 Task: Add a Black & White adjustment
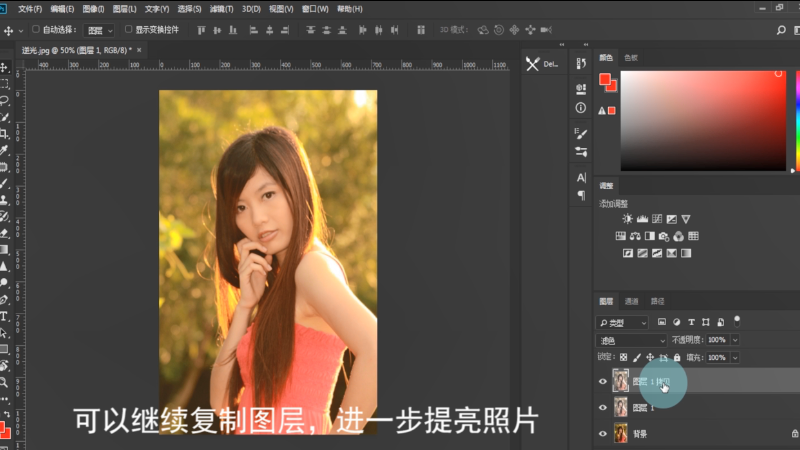tap(649, 236)
